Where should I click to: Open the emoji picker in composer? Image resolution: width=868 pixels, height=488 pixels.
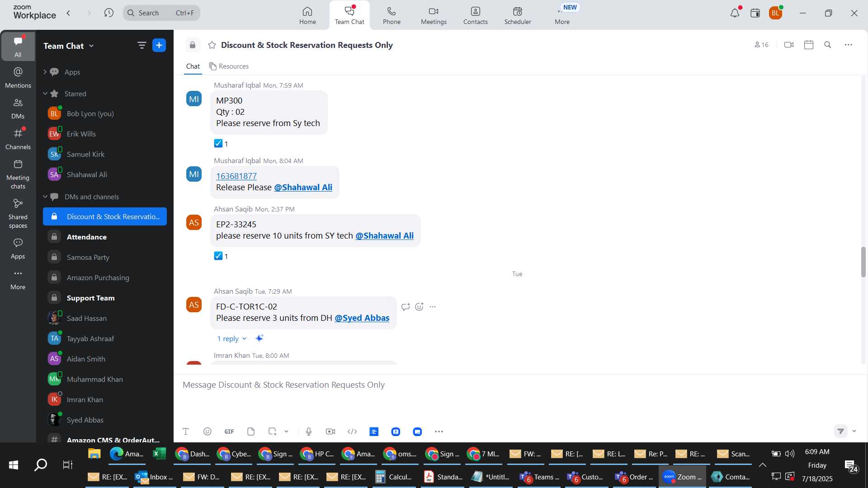[208, 432]
